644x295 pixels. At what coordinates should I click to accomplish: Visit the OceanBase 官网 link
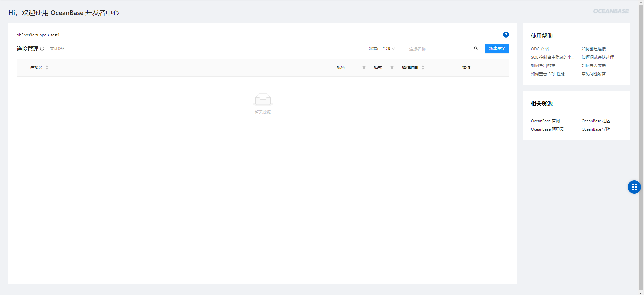[545, 121]
